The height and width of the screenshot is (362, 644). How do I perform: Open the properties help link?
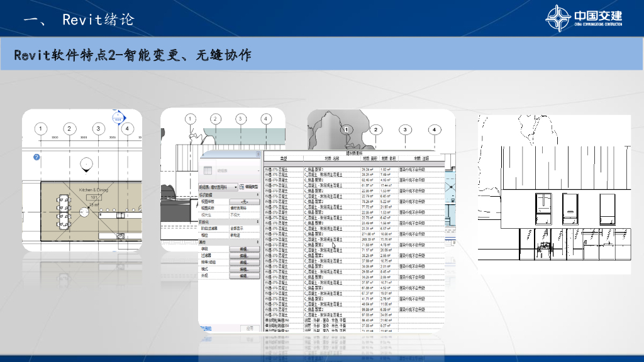coord(206,328)
